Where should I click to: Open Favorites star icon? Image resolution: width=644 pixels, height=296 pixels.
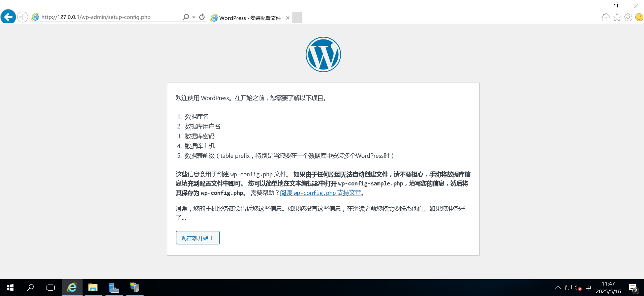[x=617, y=17]
